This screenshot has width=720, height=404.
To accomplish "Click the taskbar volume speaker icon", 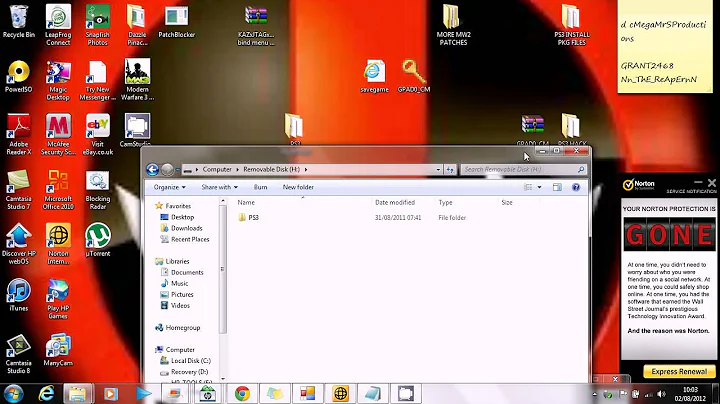I will pos(662,394).
